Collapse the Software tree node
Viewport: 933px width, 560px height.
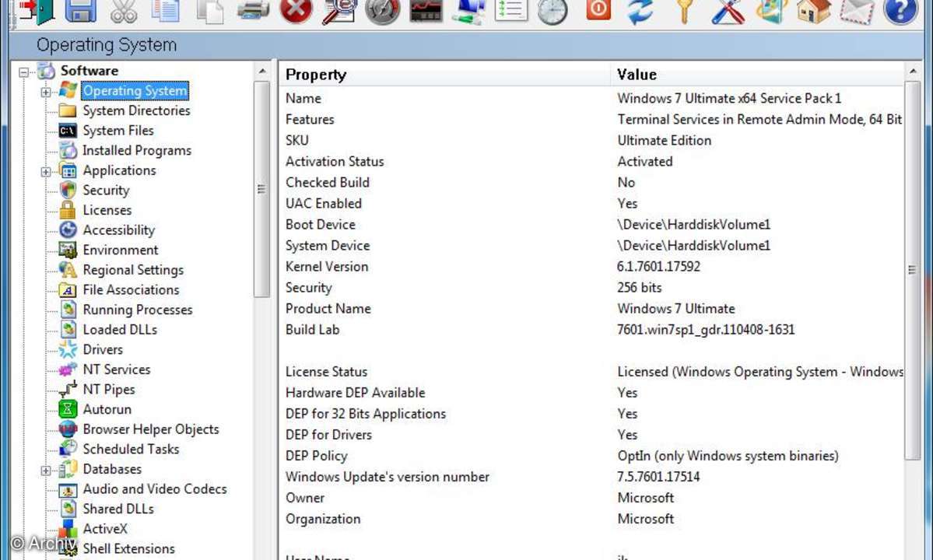tap(24, 72)
